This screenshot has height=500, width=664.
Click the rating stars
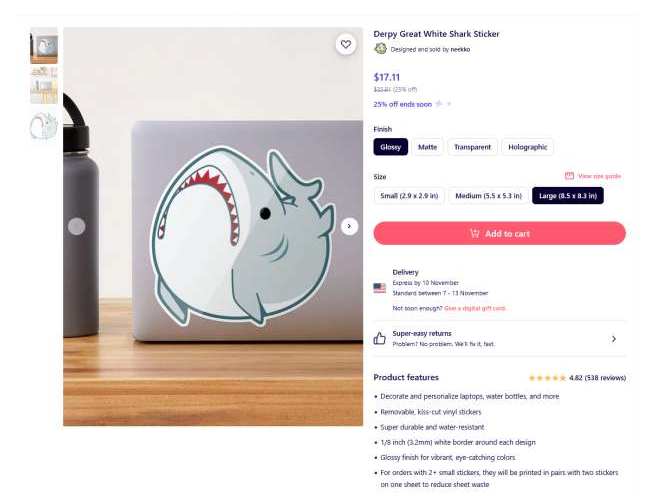(547, 378)
